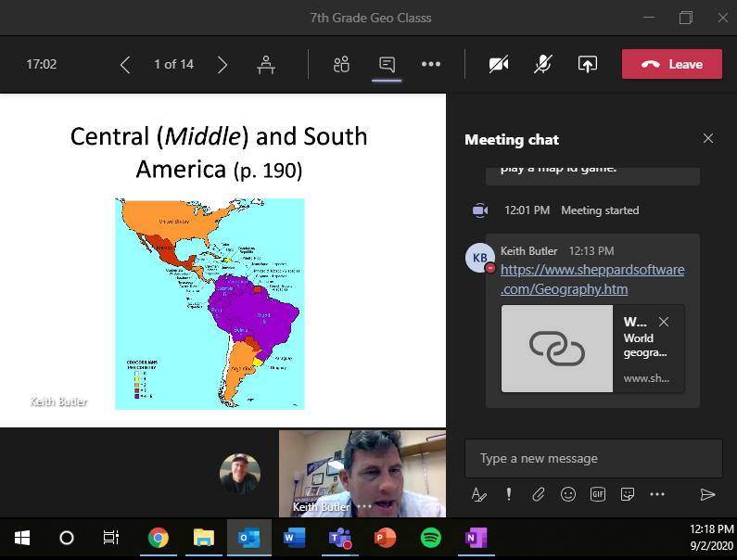Open Spotify from the taskbar
The width and height of the screenshot is (737, 560).
pos(430,538)
